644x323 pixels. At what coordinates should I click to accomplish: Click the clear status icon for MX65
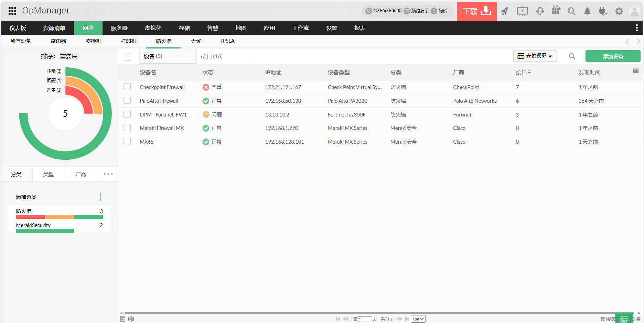206,142
